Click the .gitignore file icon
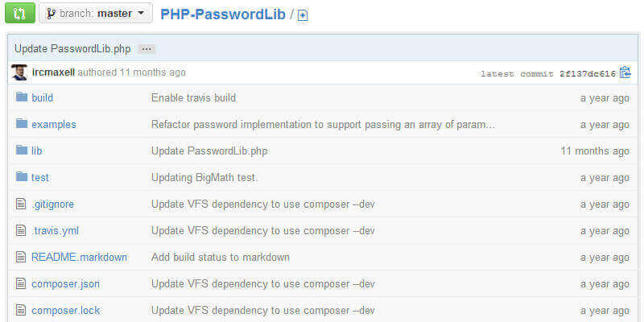Viewport: 644px width, 322px height. click(22, 204)
